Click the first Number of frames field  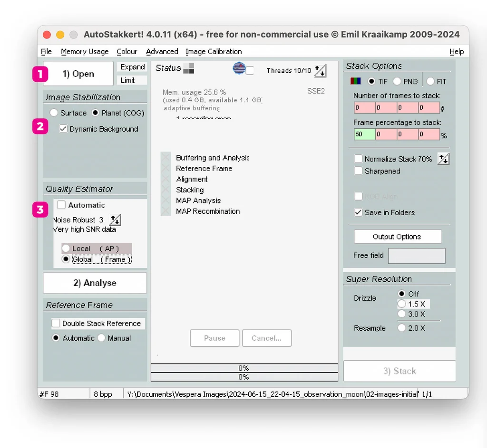point(365,108)
